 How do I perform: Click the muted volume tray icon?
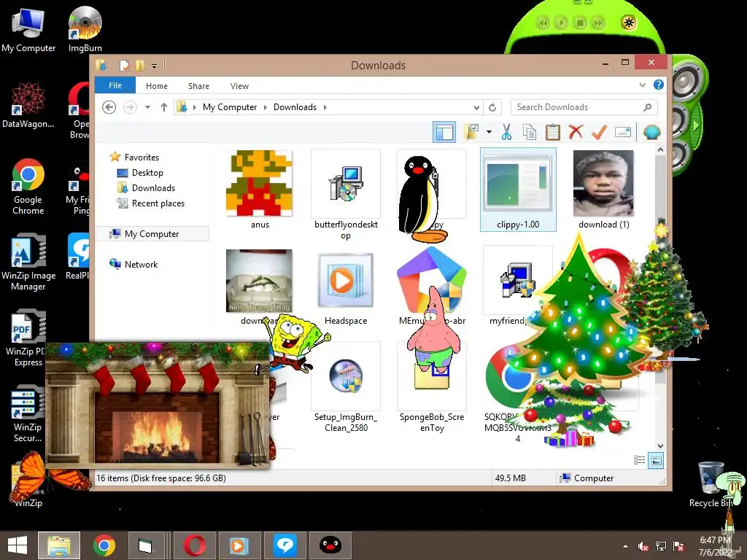(643, 546)
